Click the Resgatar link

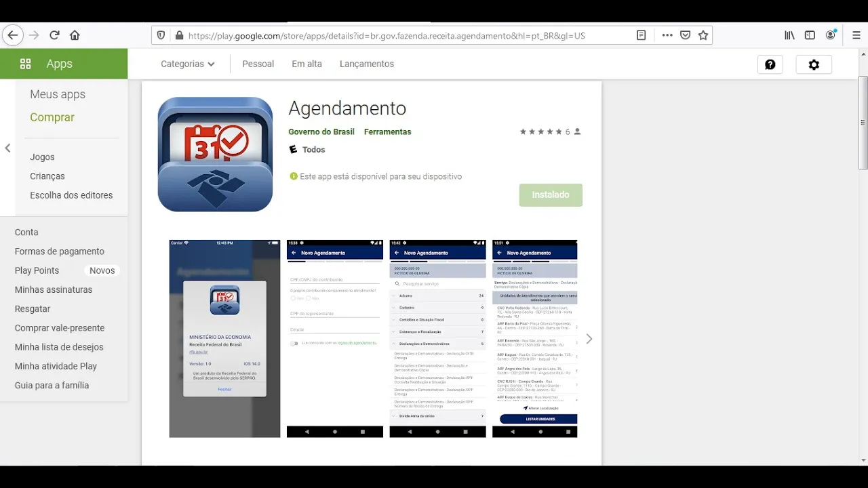[33, 308]
